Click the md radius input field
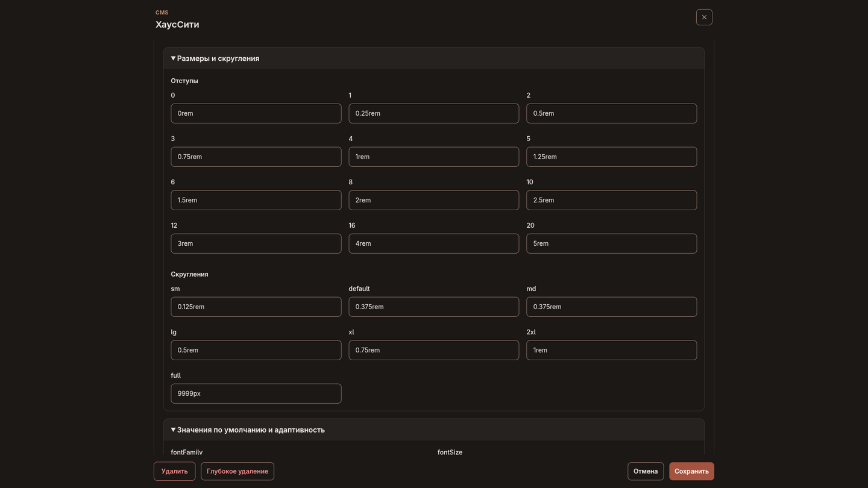Image resolution: width=868 pixels, height=488 pixels. pos(612,307)
